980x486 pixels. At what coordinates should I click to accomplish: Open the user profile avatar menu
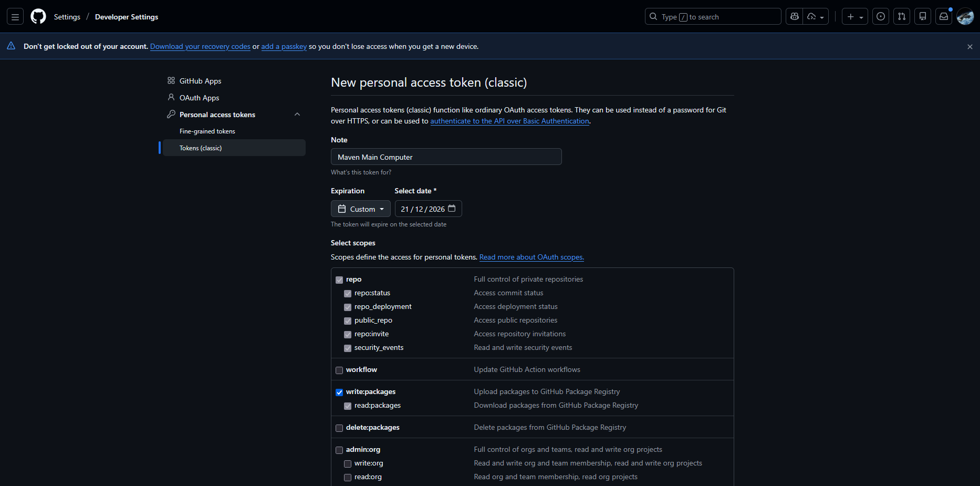pyautogui.click(x=965, y=17)
